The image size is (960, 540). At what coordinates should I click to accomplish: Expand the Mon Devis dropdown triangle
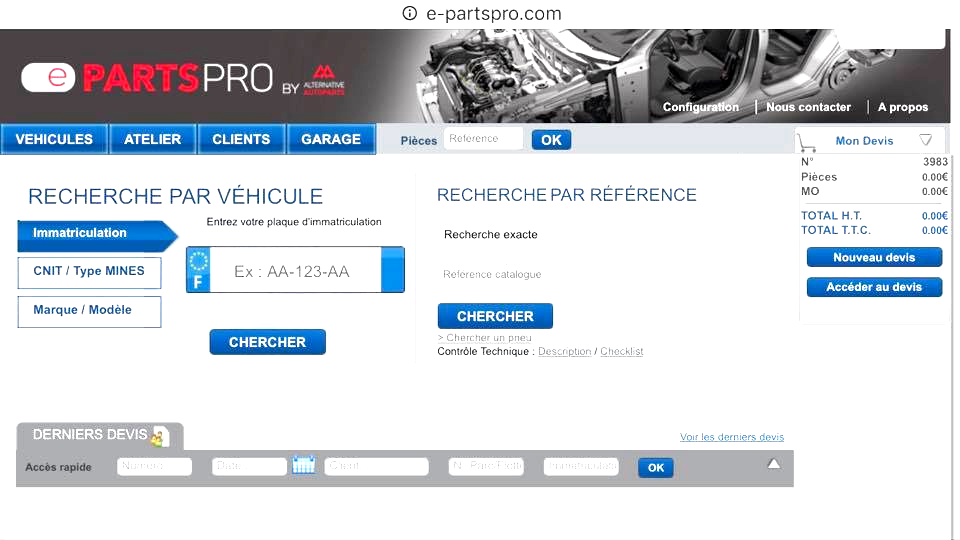coord(926,140)
